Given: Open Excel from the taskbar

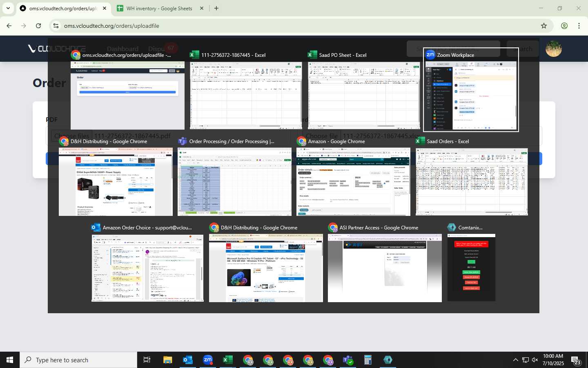Looking at the screenshot, I should pos(227,360).
